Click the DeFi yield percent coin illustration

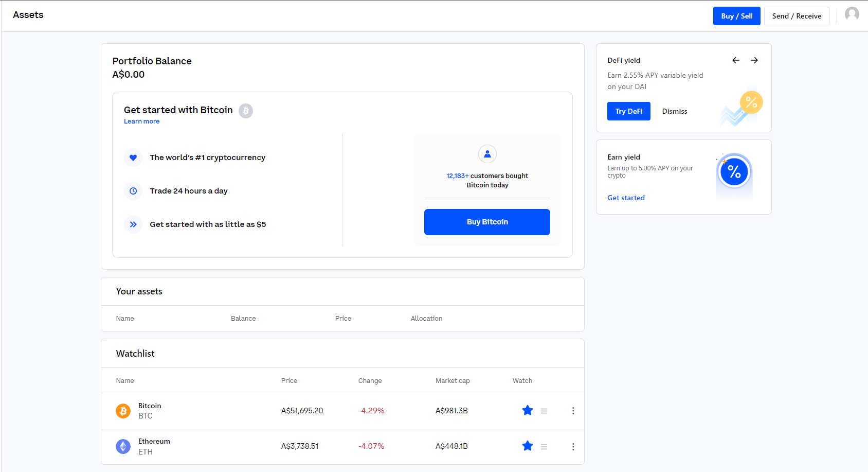pyautogui.click(x=742, y=107)
